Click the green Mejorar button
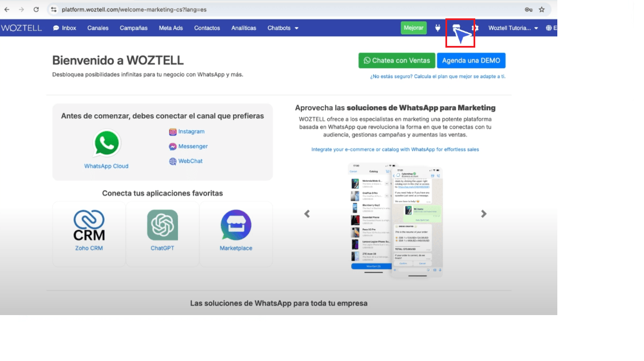 414,28
